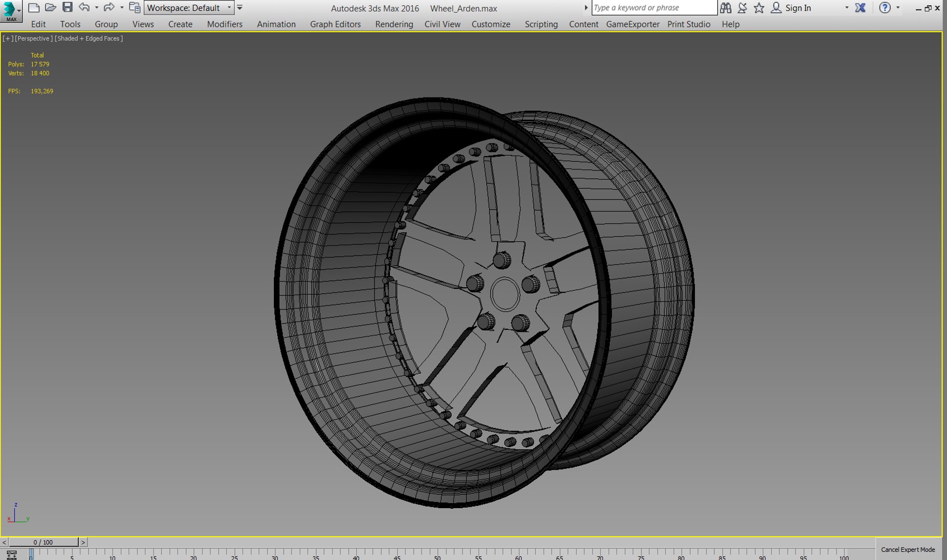
Task: Click the XYZ axis tripod gizmo
Action: tap(18, 513)
